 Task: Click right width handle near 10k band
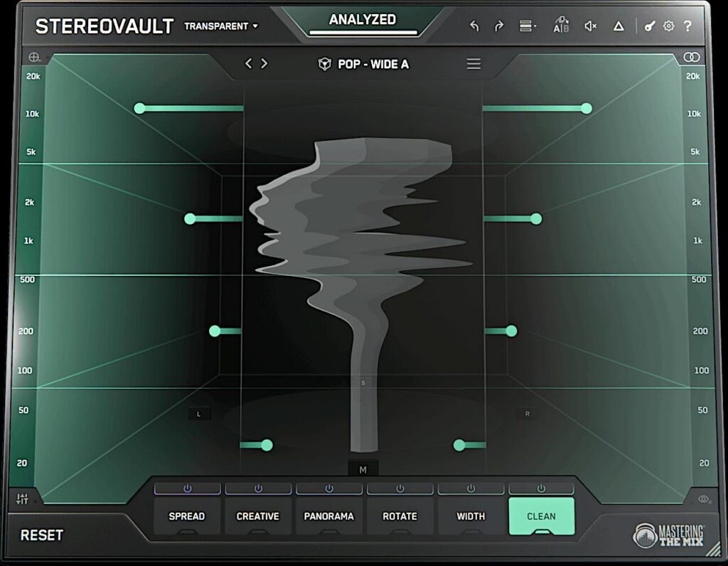click(587, 108)
